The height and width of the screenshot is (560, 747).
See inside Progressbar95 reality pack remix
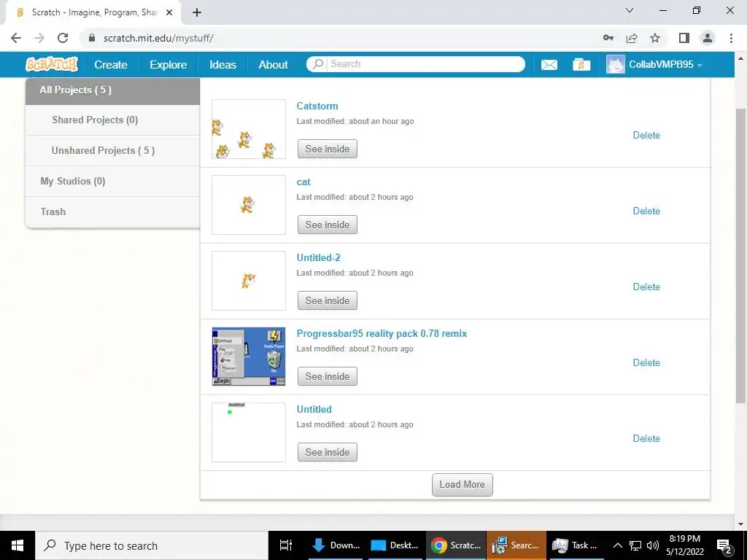(328, 376)
